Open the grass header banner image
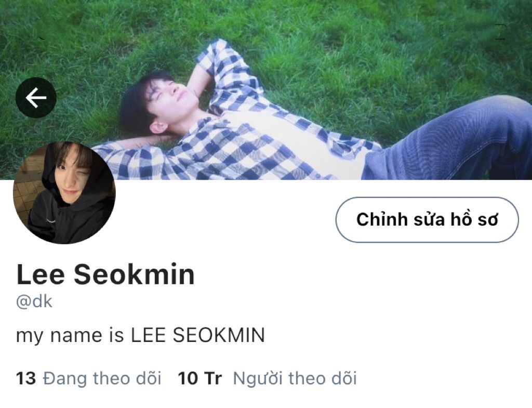The width and height of the screenshot is (532, 408). 266,89
